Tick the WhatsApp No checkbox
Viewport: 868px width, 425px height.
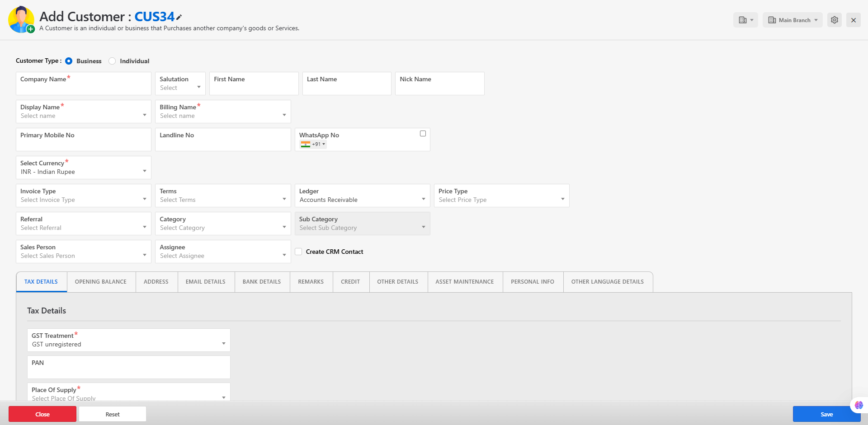[x=423, y=134]
